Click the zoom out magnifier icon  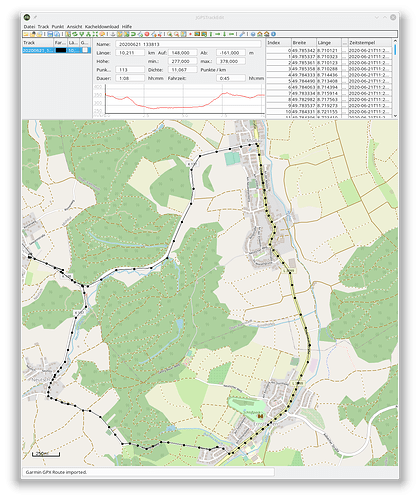coord(176,34)
